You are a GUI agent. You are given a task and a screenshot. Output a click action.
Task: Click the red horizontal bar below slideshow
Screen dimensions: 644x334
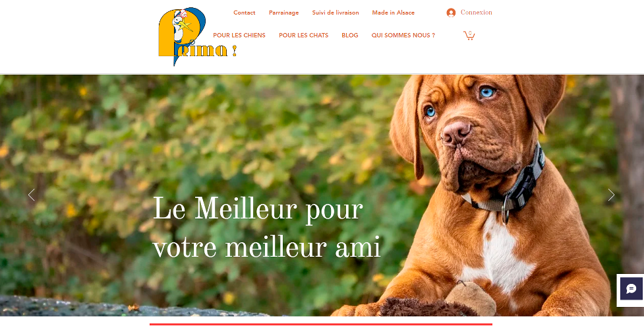321,325
